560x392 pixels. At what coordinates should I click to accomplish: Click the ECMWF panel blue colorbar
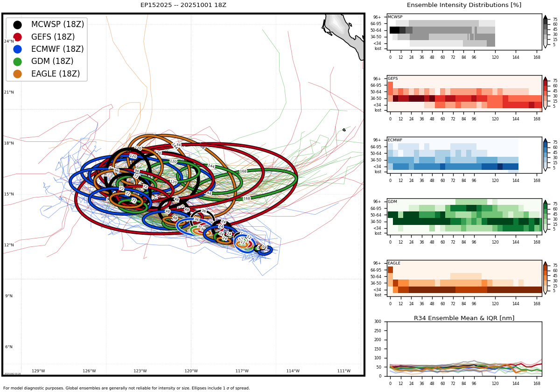tap(545, 155)
